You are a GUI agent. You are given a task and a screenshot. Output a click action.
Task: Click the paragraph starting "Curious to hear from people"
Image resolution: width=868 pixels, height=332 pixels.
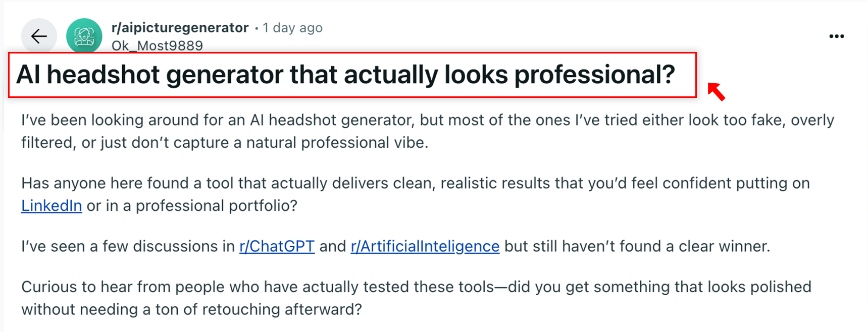click(x=416, y=287)
